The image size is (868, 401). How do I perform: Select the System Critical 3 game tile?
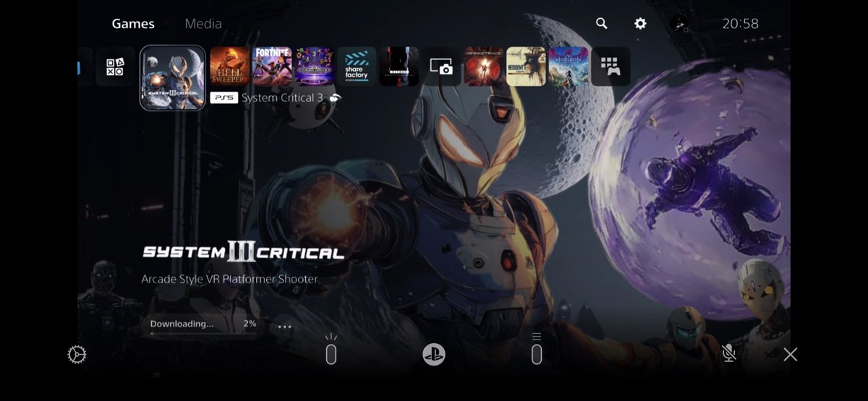pyautogui.click(x=172, y=77)
